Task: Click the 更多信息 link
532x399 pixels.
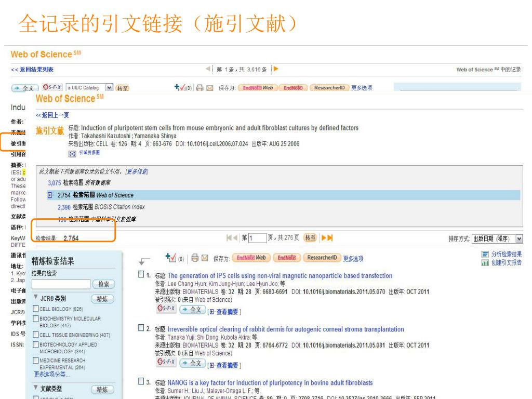Action: 137,171
